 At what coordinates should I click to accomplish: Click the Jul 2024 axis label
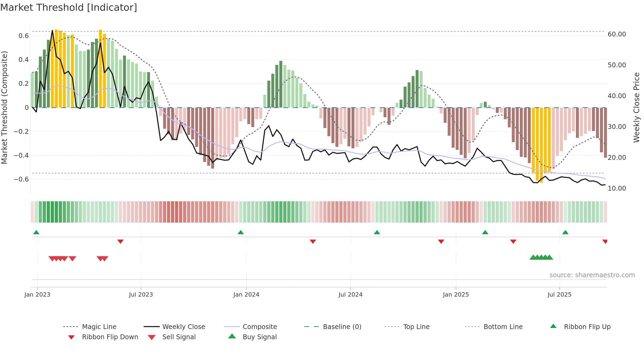point(350,294)
